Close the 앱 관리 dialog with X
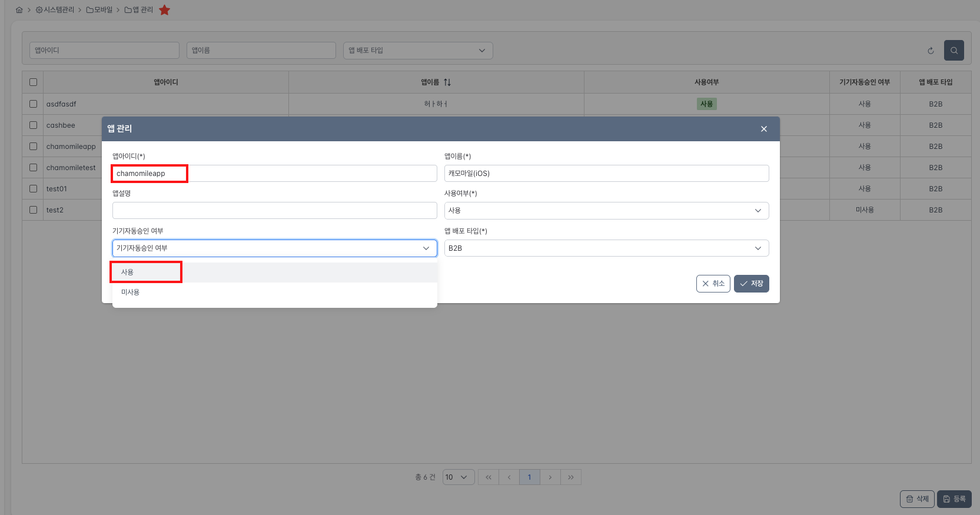This screenshot has height=515, width=980. (763, 129)
